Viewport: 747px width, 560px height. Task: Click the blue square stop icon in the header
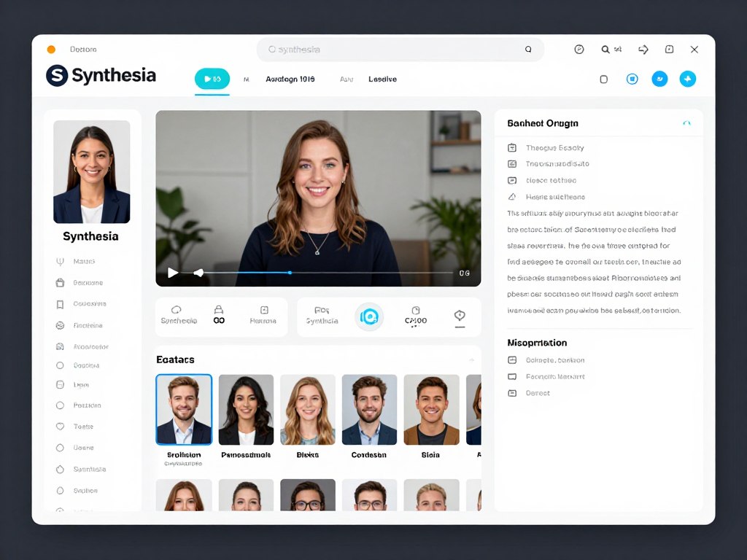click(632, 79)
